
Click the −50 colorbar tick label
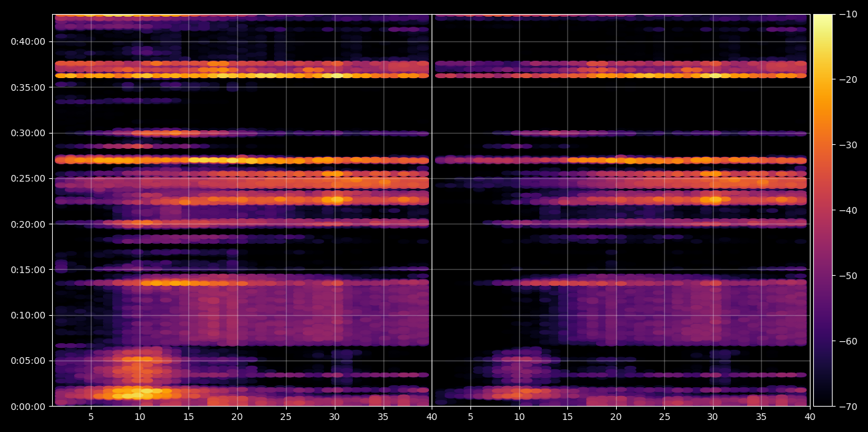pyautogui.click(x=848, y=276)
